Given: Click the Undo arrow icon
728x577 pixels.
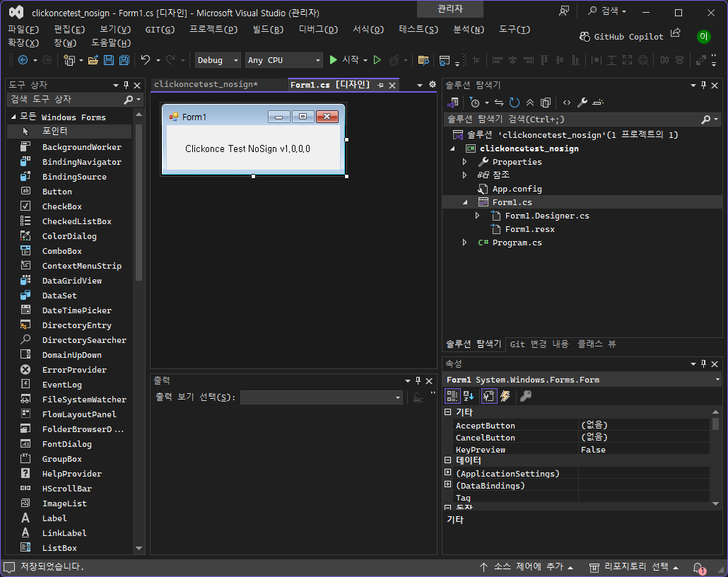Looking at the screenshot, I should [x=146, y=60].
